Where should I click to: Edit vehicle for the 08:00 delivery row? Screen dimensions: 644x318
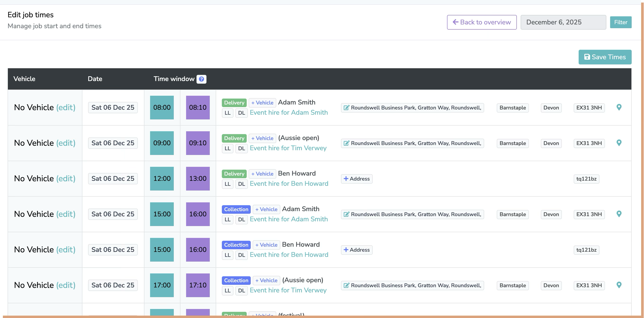click(x=66, y=107)
